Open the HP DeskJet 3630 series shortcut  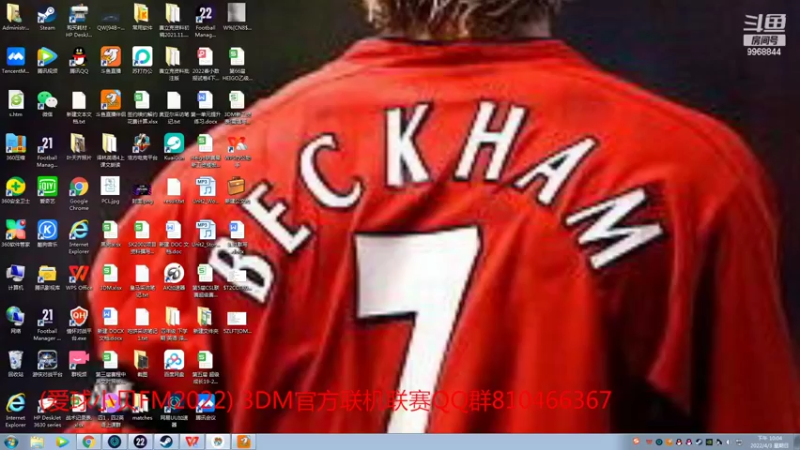[x=47, y=410]
